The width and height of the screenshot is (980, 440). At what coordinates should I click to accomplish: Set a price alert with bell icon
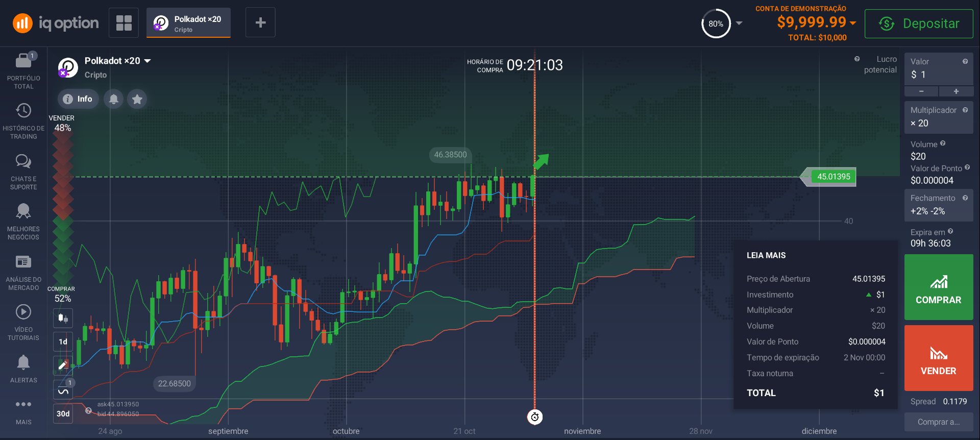click(114, 99)
